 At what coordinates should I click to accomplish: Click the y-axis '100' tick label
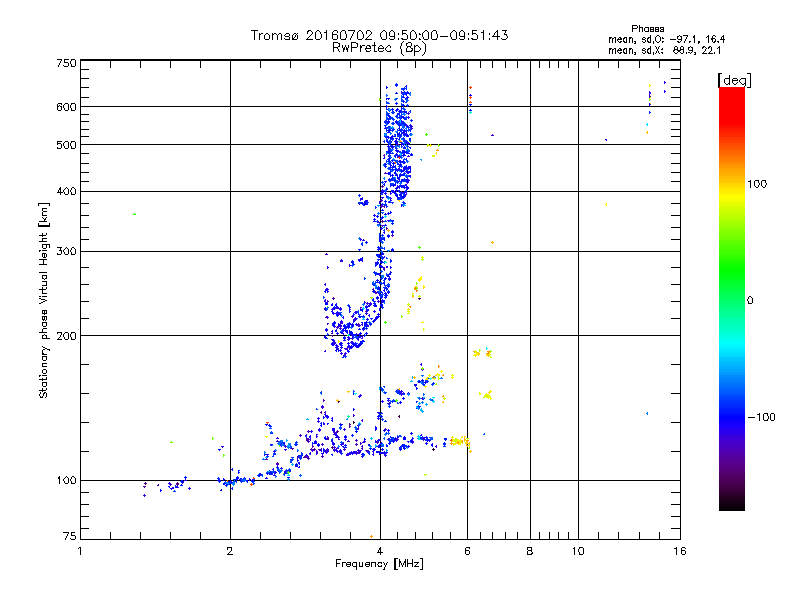point(66,480)
